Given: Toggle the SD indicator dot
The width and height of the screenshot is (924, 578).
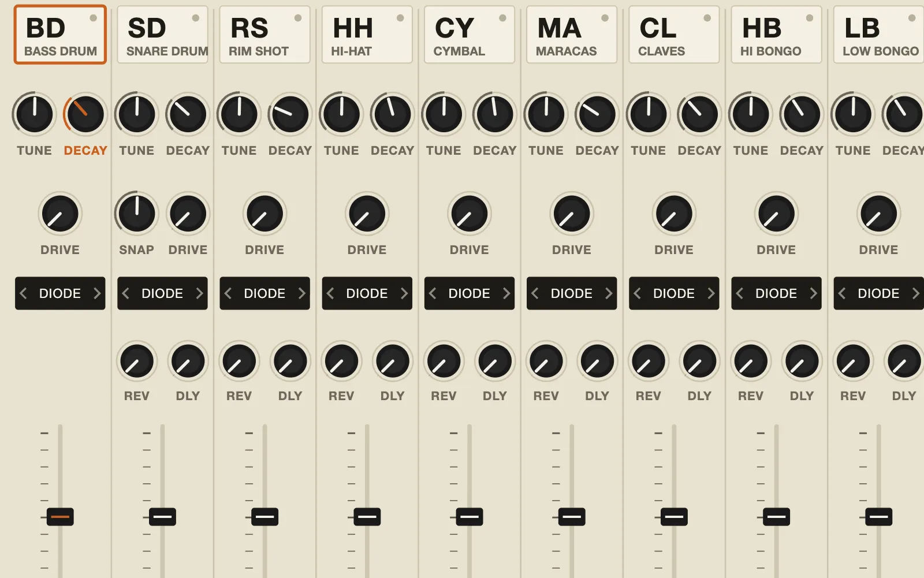Looking at the screenshot, I should tap(196, 18).
